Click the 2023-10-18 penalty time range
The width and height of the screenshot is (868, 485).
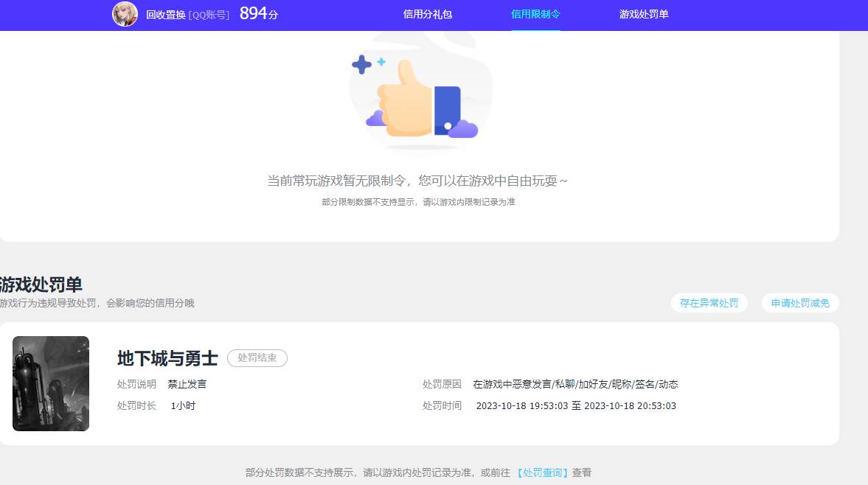coord(575,405)
